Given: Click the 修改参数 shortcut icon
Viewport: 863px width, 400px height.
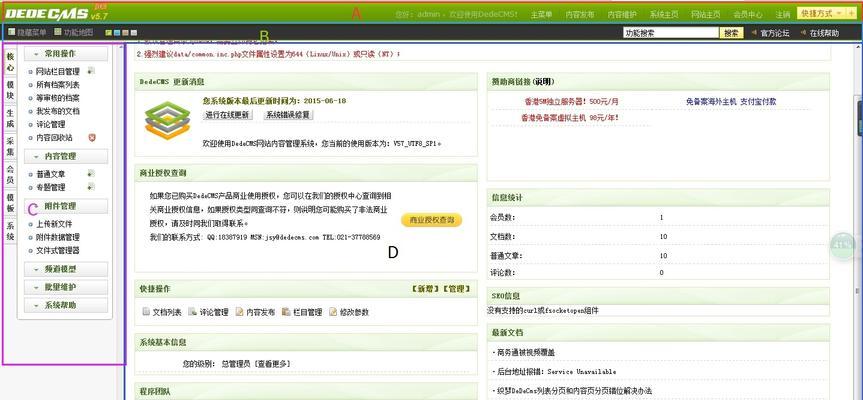Looking at the screenshot, I should [333, 311].
